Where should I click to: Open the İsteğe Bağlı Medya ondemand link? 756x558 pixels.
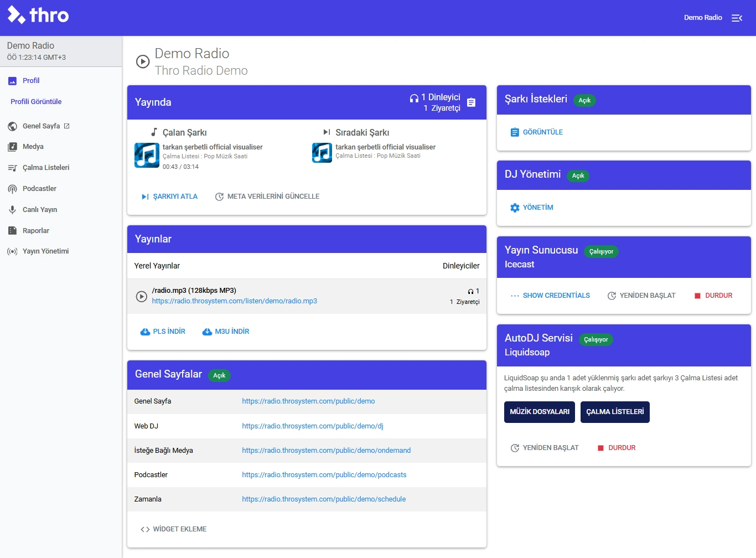coord(327,451)
